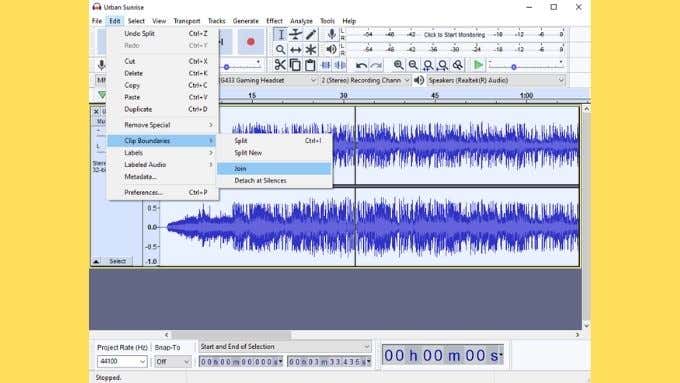Select the Selection (I-beam) tool

pos(281,35)
